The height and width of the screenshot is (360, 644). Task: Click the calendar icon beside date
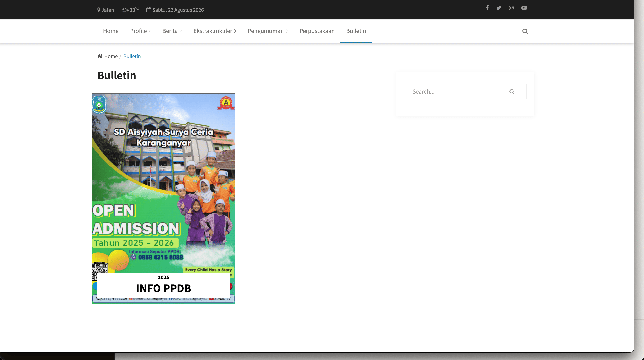click(149, 10)
